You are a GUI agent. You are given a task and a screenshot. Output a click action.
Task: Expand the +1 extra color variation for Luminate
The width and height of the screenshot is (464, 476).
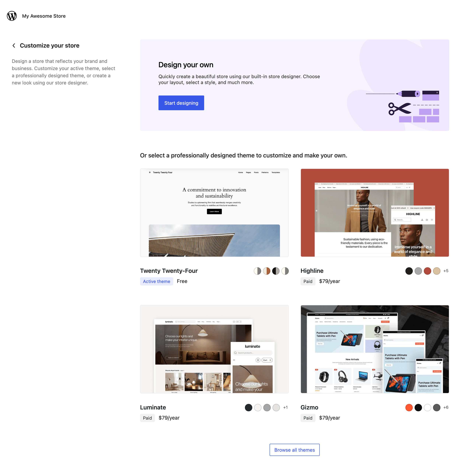[x=285, y=407]
